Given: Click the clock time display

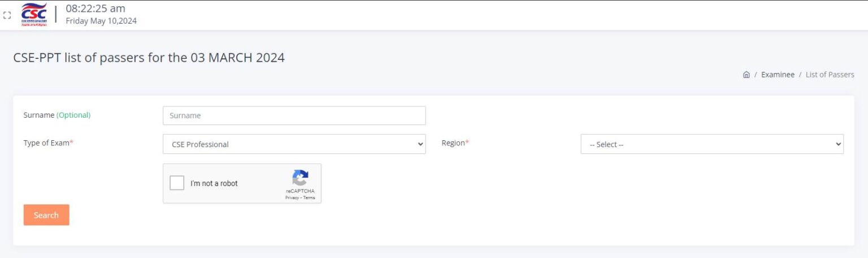Looking at the screenshot, I should pyautogui.click(x=96, y=8).
